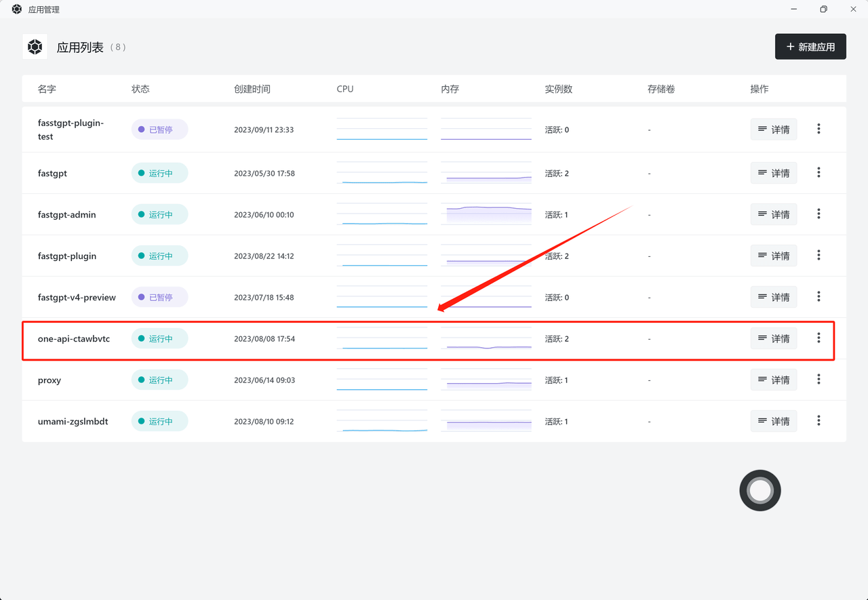Screen dimensions: 868x600
Task: Open details for fastgpt-admin
Action: [773, 214]
